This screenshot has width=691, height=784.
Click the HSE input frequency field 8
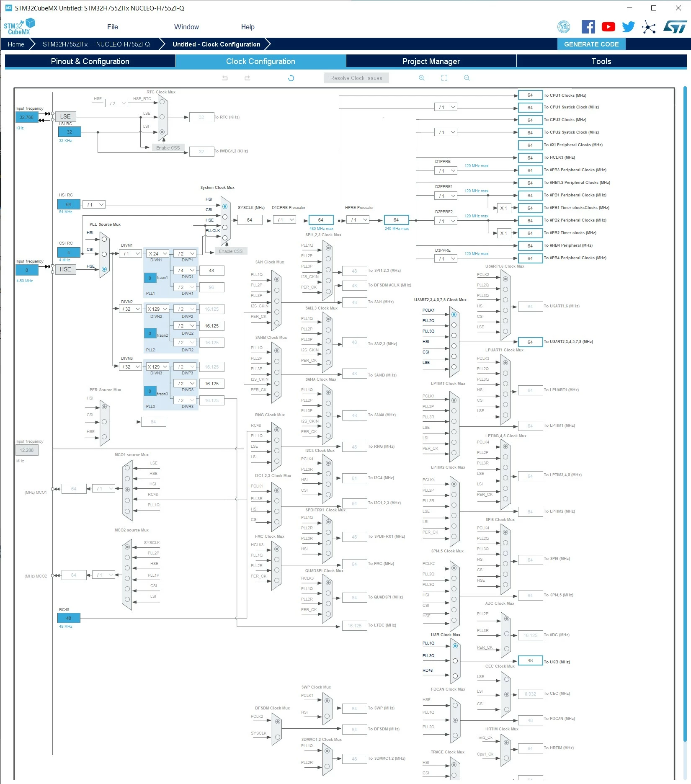[27, 270]
